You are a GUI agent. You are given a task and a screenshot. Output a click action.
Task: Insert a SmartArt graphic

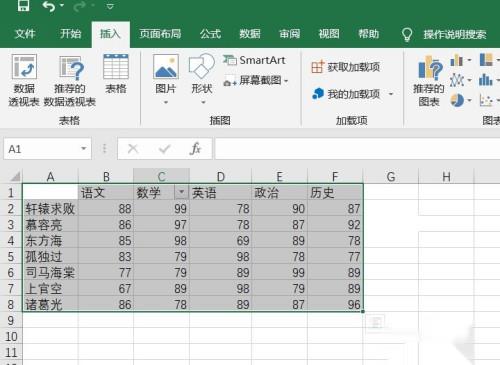pyautogui.click(x=254, y=60)
